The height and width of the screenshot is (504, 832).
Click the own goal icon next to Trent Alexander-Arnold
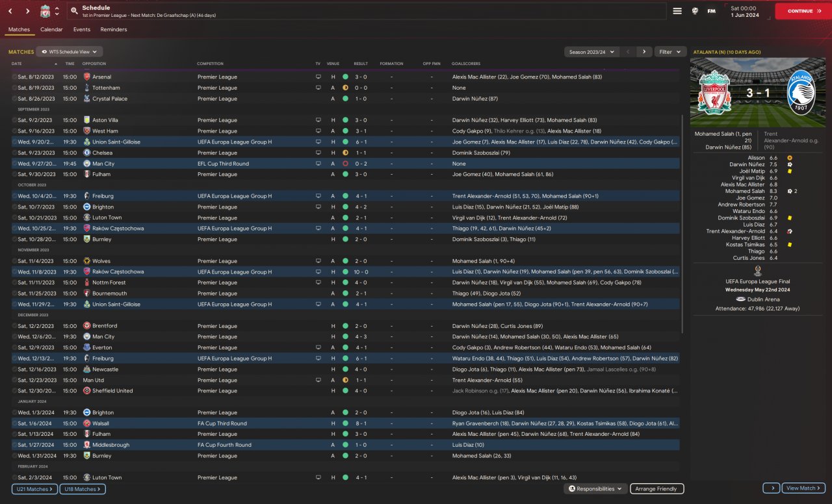(789, 231)
